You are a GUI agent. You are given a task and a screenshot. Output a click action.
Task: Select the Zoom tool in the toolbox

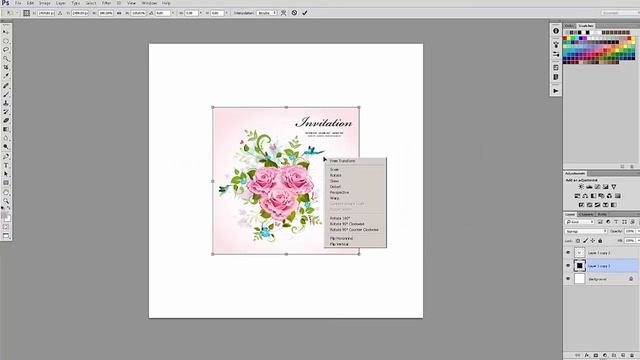point(6,201)
